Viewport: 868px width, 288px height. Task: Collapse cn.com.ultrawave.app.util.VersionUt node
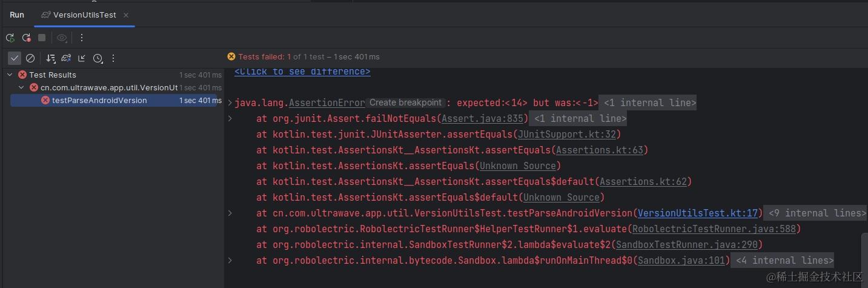[x=21, y=87]
